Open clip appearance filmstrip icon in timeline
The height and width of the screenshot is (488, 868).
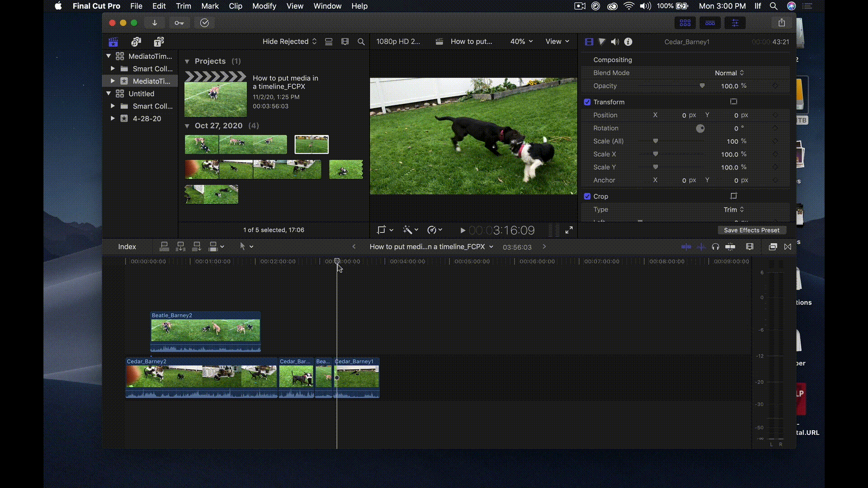point(750,247)
